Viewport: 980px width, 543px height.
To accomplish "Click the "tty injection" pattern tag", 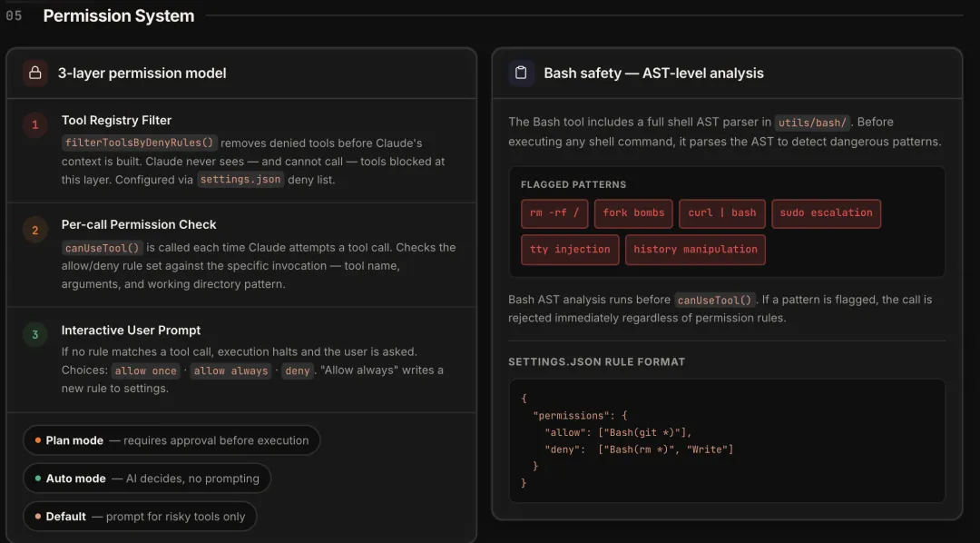I will point(570,250).
